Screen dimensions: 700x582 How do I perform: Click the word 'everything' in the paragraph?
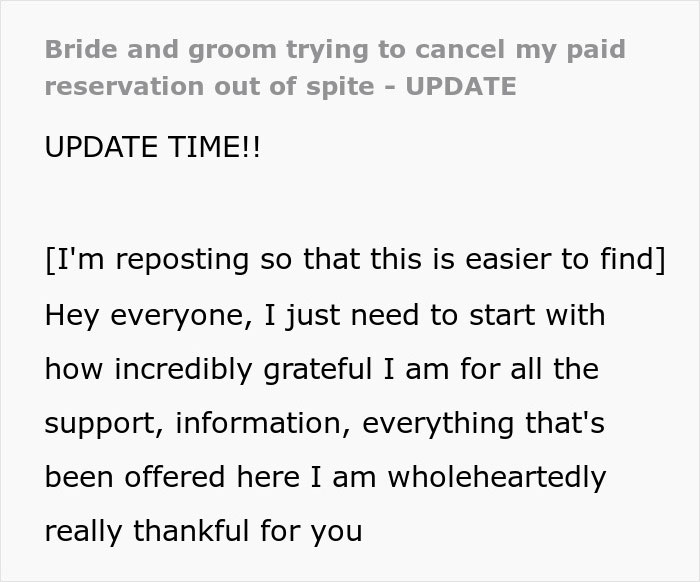coord(438,424)
